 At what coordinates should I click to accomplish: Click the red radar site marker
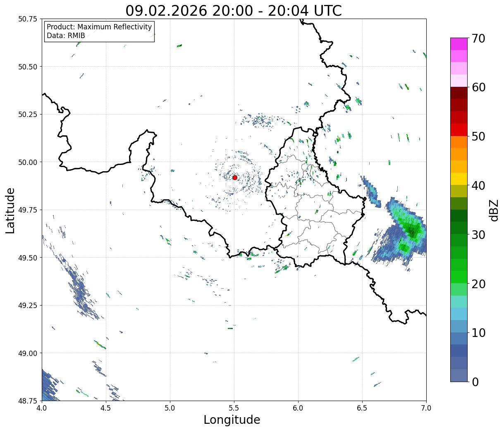click(235, 177)
